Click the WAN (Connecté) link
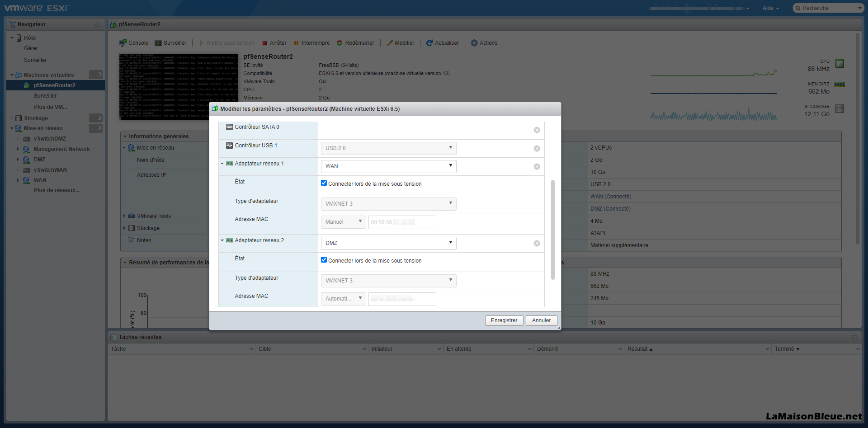868x428 pixels. pos(611,197)
